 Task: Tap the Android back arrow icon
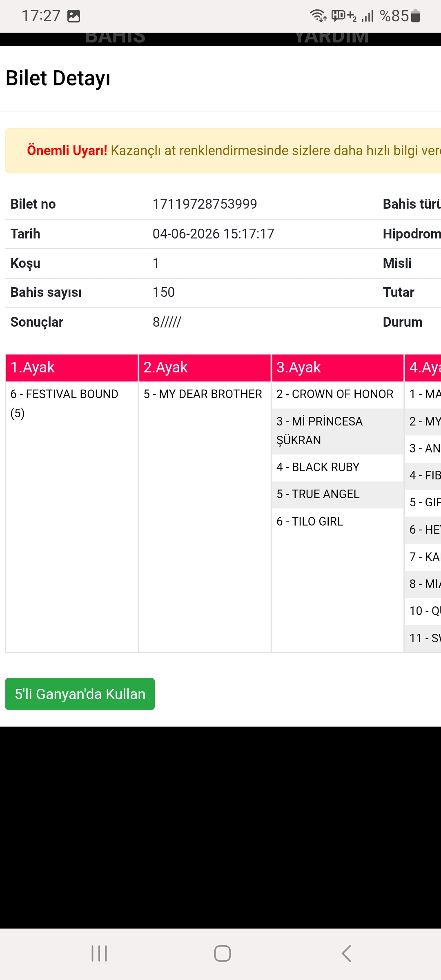[346, 953]
